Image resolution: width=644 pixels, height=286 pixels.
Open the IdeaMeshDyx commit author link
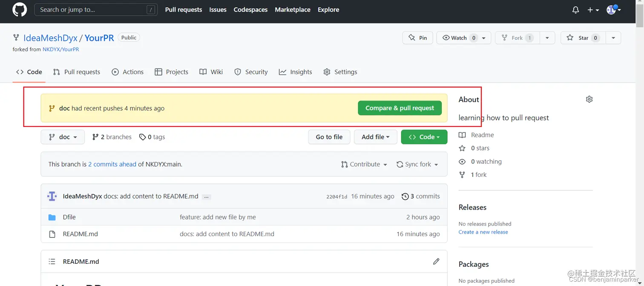click(82, 196)
